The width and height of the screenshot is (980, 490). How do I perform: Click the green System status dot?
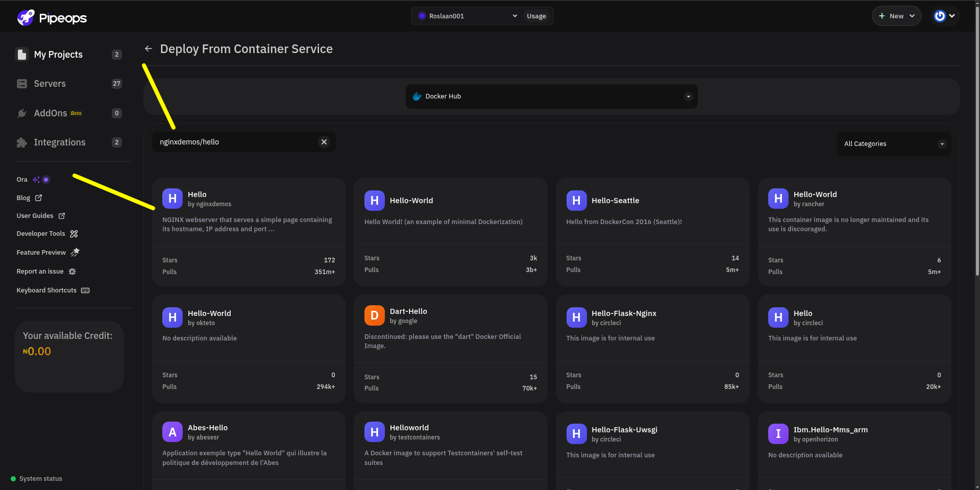click(x=13, y=479)
